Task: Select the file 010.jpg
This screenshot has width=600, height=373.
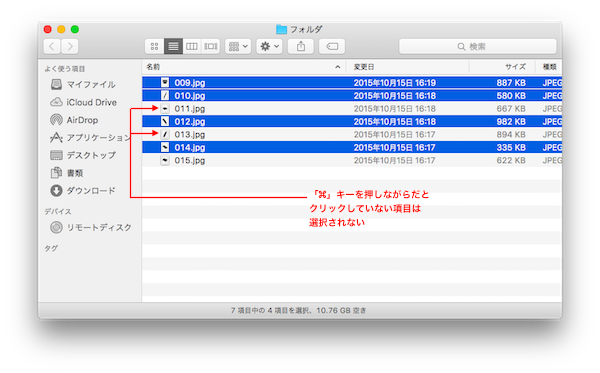Action: point(352,96)
